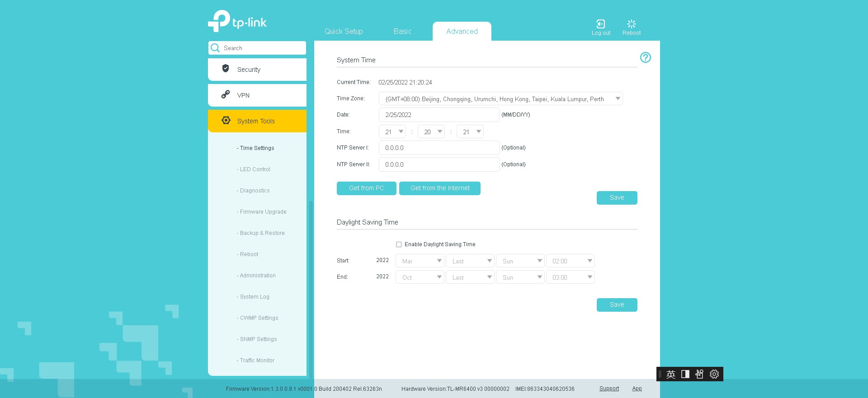
Task: Select Time Settings submenu item
Action: tap(255, 148)
